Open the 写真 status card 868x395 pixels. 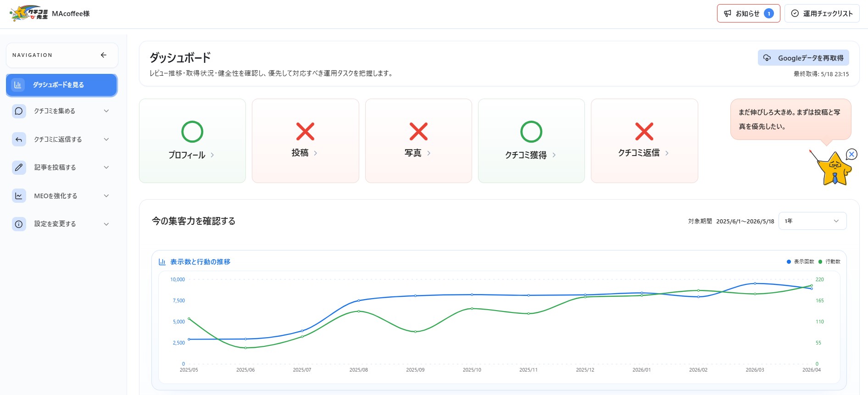[418, 141]
